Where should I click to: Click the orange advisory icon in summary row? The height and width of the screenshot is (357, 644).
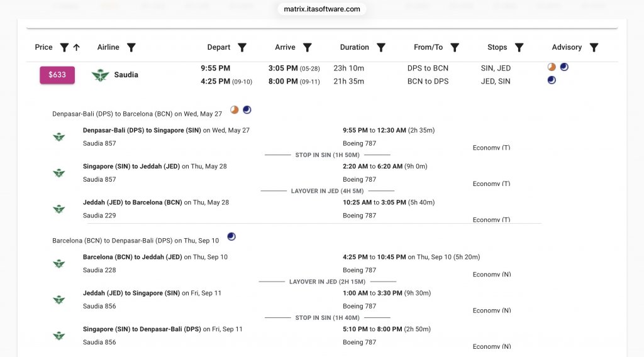click(x=552, y=67)
